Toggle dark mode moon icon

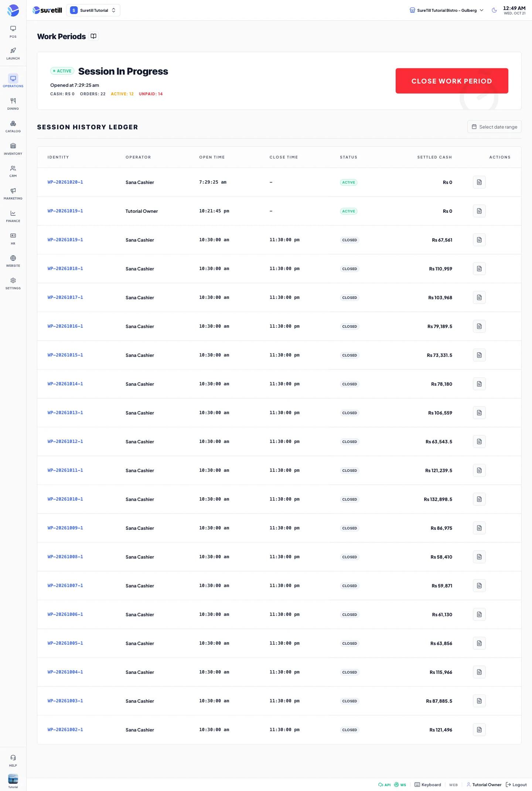point(494,10)
